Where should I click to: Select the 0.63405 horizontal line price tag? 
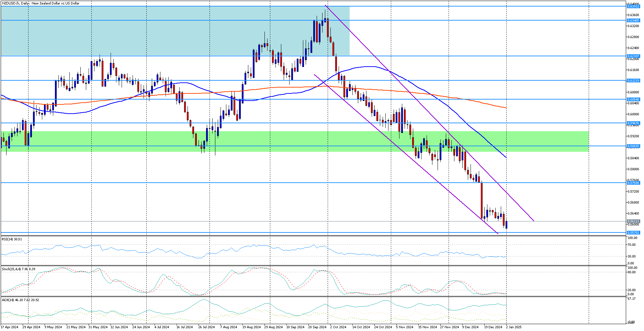coord(633,21)
